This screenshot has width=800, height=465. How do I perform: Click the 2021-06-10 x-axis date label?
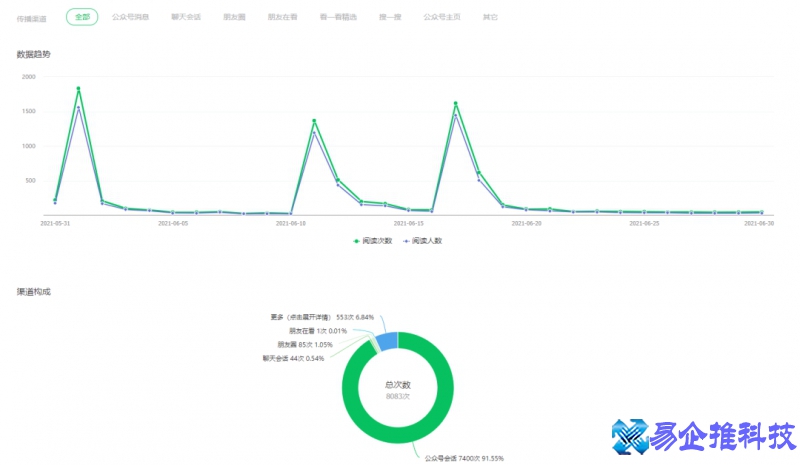click(291, 224)
